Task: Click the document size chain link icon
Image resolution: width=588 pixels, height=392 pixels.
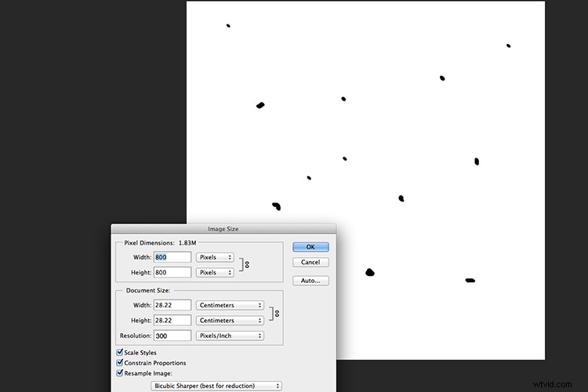Action: (277, 314)
